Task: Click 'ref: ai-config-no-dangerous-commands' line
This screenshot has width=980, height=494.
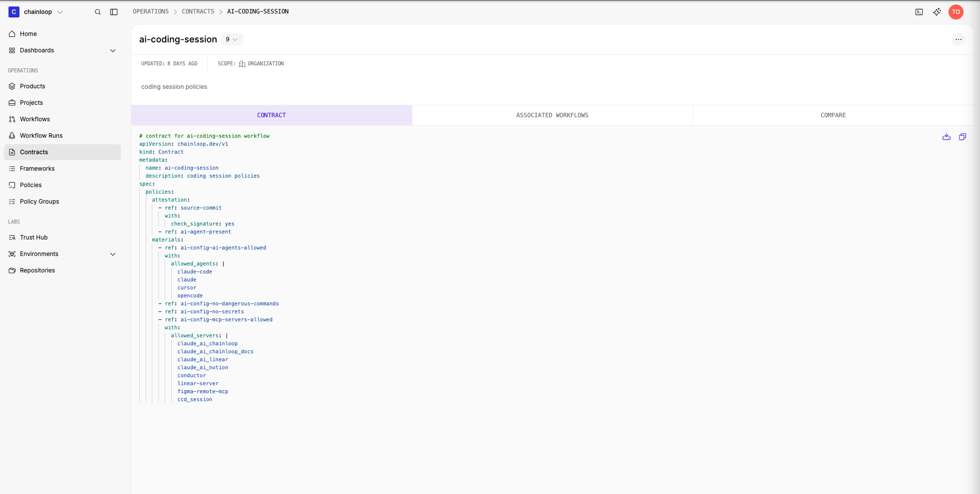Action: (x=219, y=304)
